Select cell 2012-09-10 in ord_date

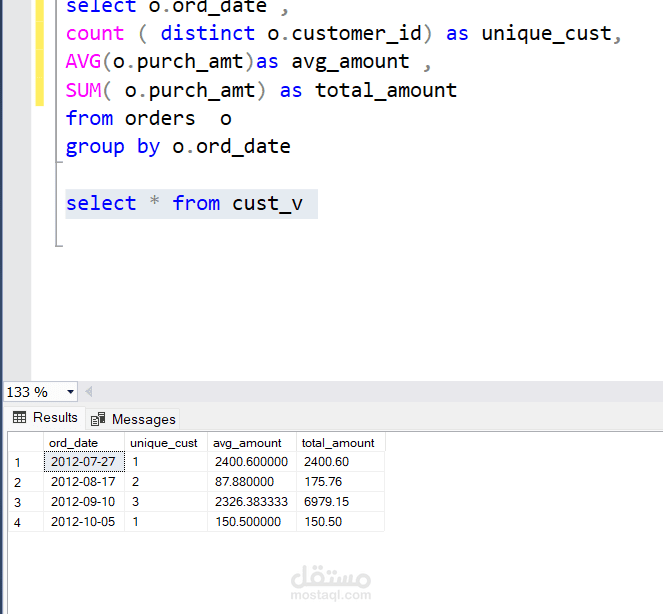point(84,502)
